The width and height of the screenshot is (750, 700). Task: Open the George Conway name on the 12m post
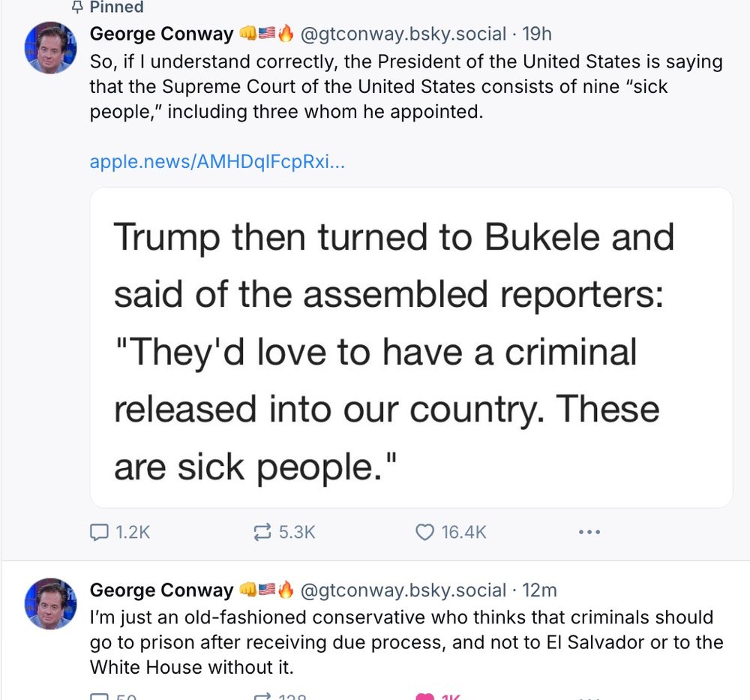[162, 590]
